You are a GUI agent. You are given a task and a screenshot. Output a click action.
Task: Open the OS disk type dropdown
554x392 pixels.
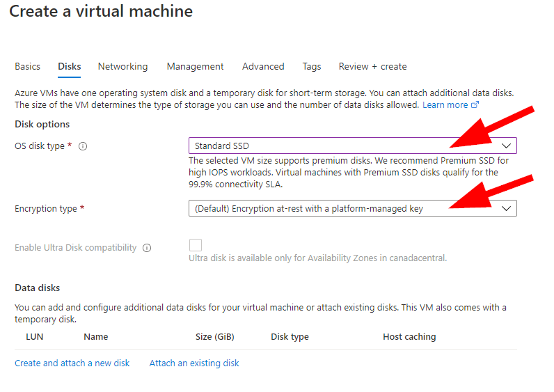[x=353, y=146]
